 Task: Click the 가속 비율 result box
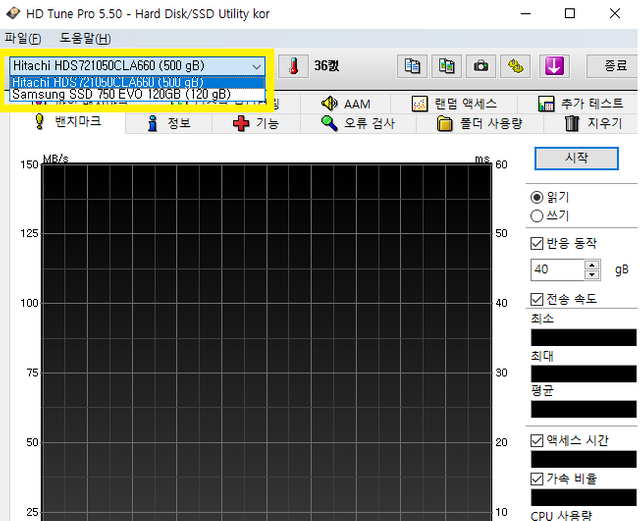click(x=584, y=498)
